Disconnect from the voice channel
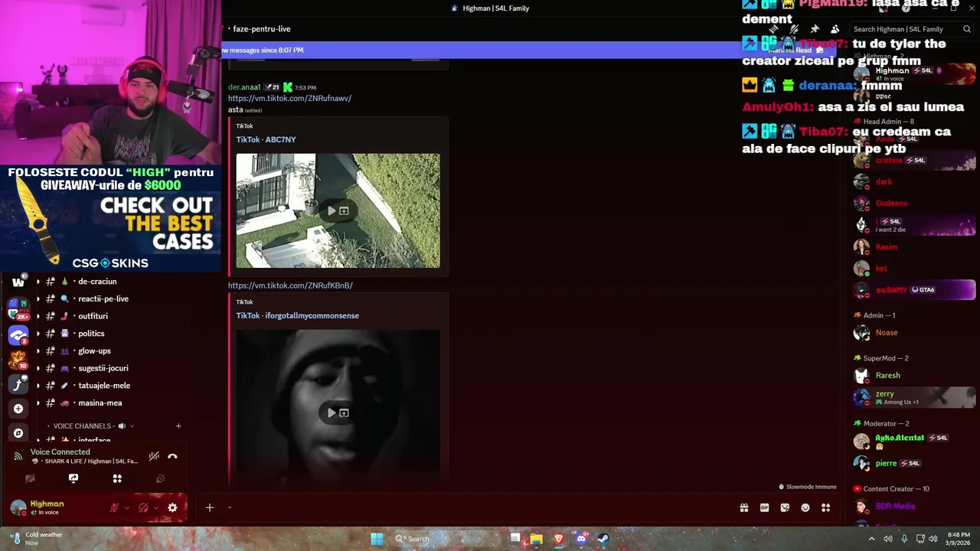The image size is (980, 551). click(172, 456)
